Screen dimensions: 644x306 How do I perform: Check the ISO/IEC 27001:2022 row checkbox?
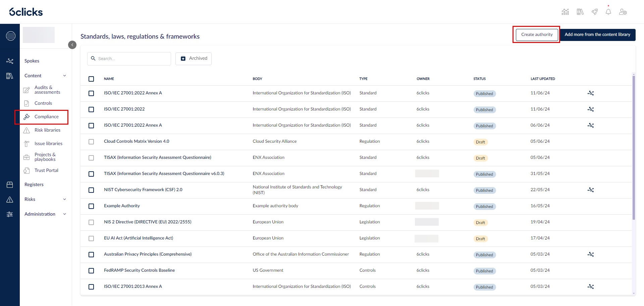[x=91, y=110]
